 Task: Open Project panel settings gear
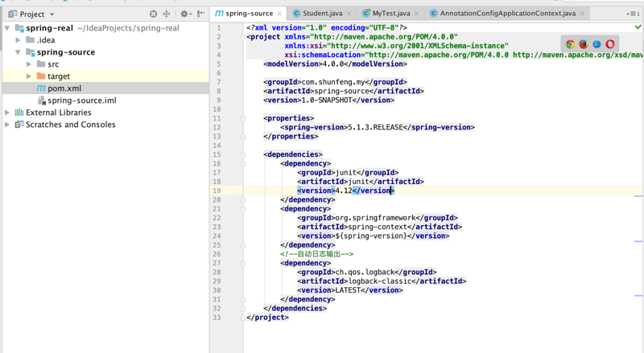point(184,14)
